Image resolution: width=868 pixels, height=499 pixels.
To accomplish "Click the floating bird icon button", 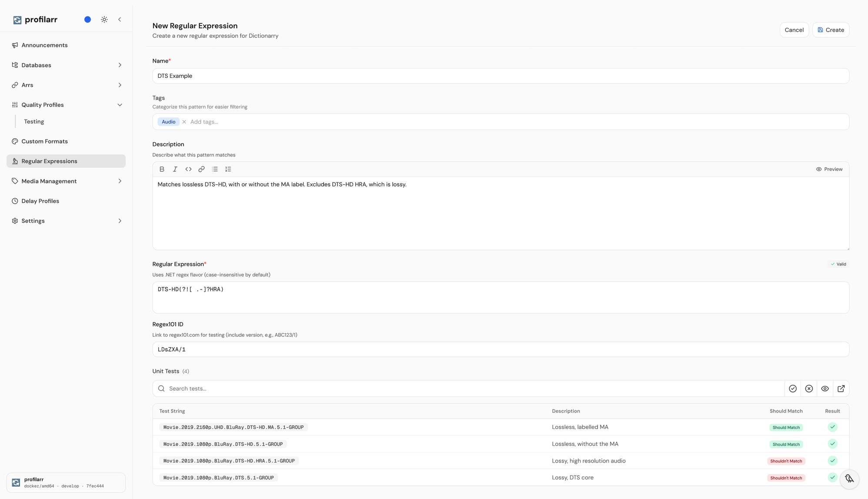I will coord(849,479).
